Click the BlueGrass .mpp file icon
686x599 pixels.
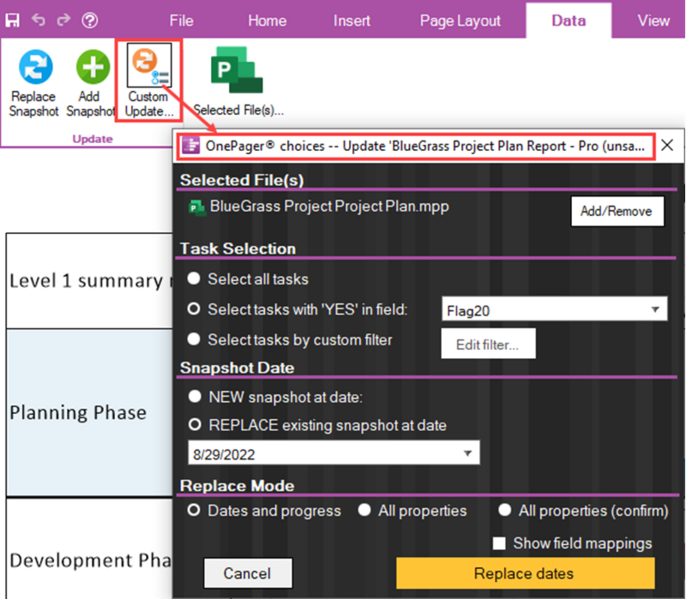tap(197, 207)
